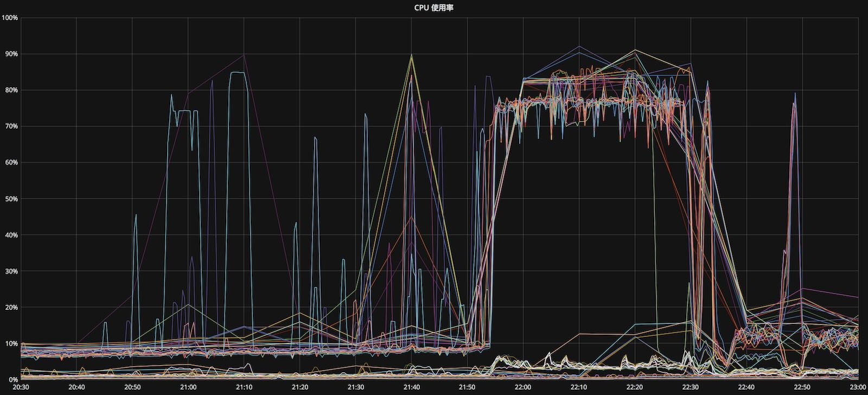Click the 20:50 time axis label
868x395 pixels.
(132, 387)
